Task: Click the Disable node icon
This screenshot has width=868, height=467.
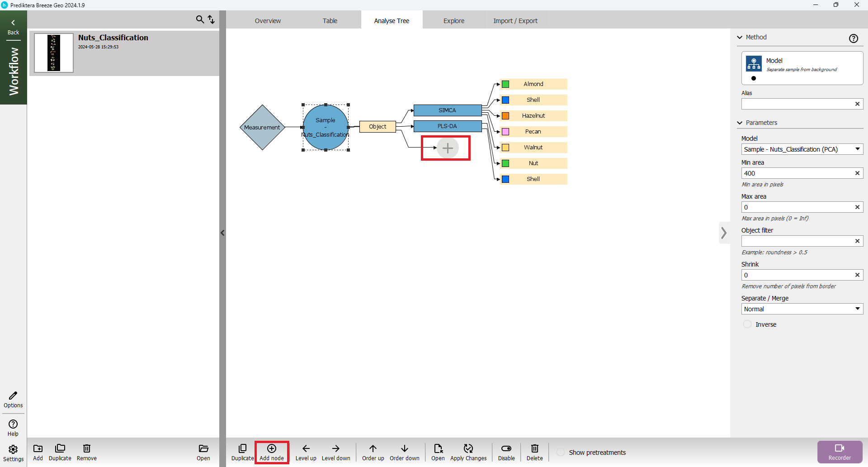Action: point(506,448)
